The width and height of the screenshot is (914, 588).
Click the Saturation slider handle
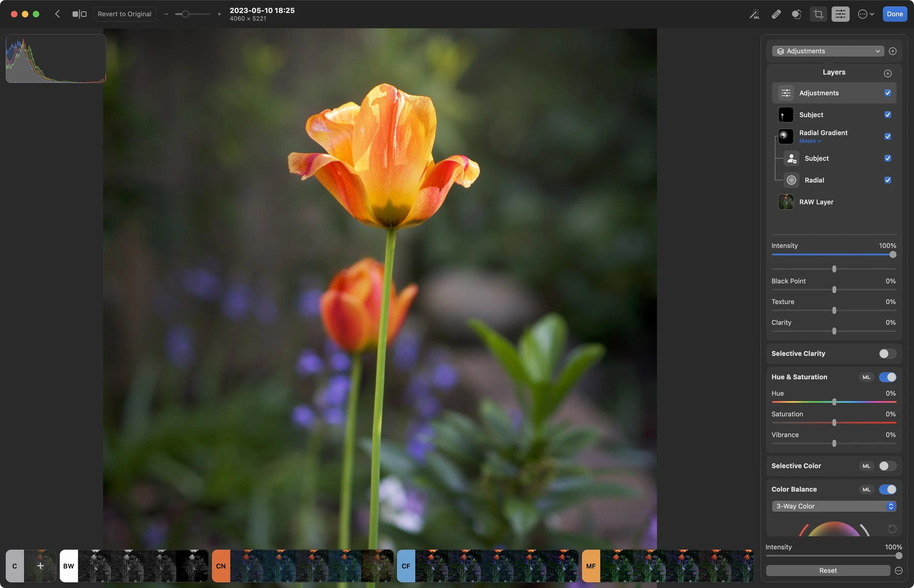tap(834, 423)
